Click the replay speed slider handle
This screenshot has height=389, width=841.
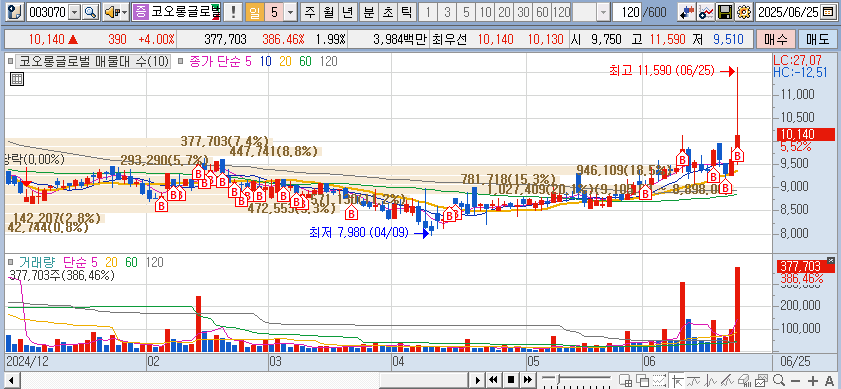[x=558, y=379]
